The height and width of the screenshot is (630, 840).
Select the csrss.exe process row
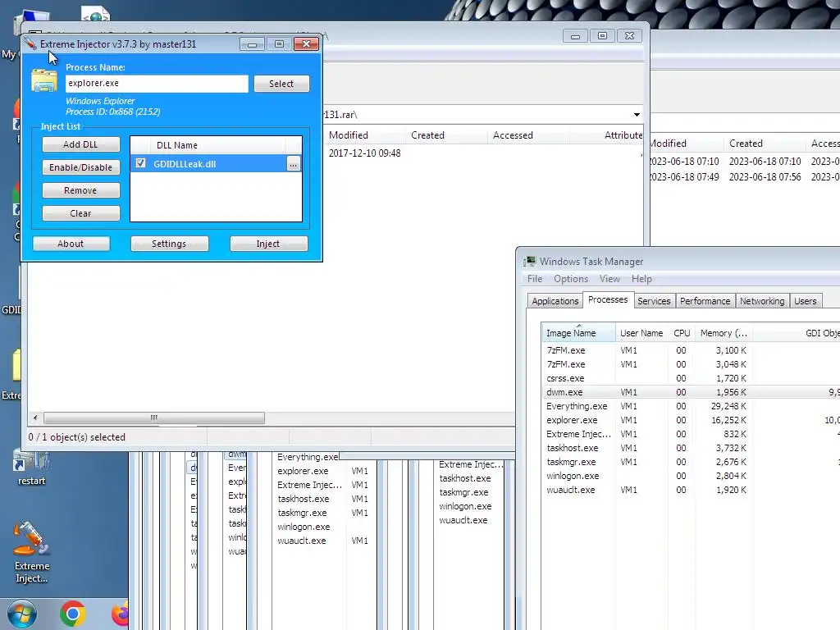point(691,378)
